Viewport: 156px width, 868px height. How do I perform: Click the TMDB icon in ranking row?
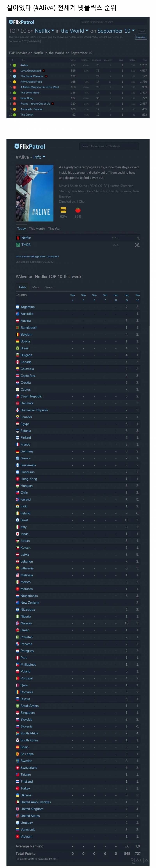(x=18, y=245)
